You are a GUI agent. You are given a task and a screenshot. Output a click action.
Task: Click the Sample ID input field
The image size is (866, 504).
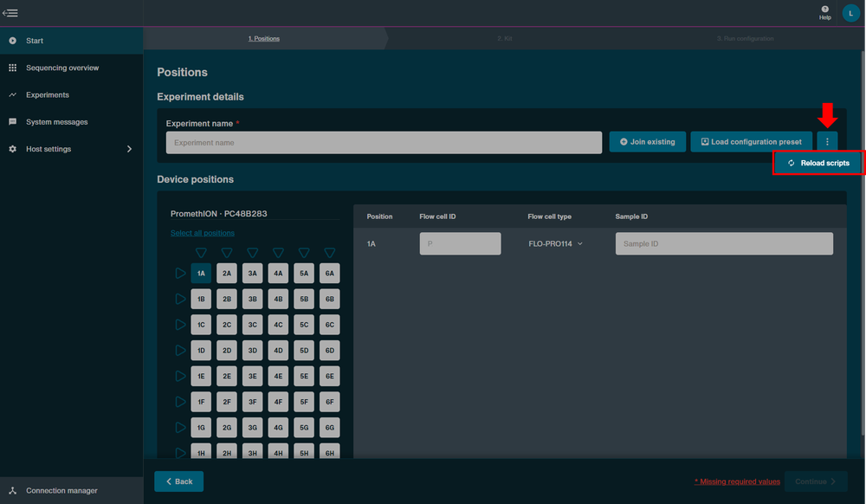pos(724,243)
